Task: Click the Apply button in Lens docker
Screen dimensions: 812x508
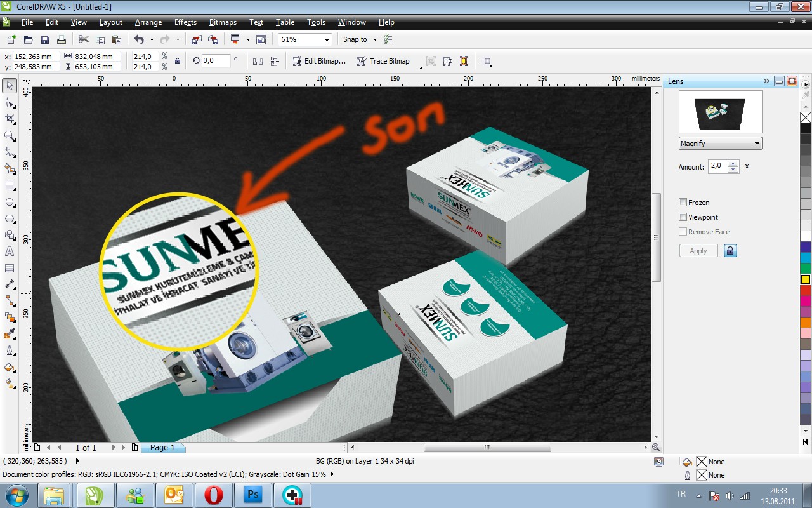Action: tap(698, 251)
